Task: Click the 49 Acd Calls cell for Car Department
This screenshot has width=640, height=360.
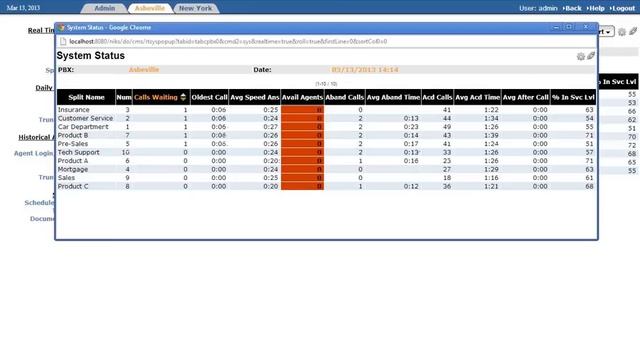Action: pos(447,127)
